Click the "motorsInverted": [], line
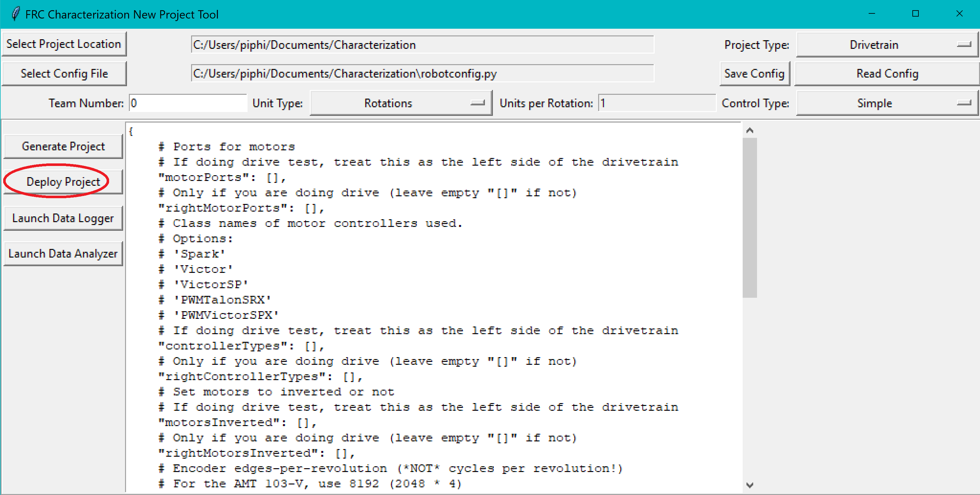The image size is (980, 495). pos(237,423)
